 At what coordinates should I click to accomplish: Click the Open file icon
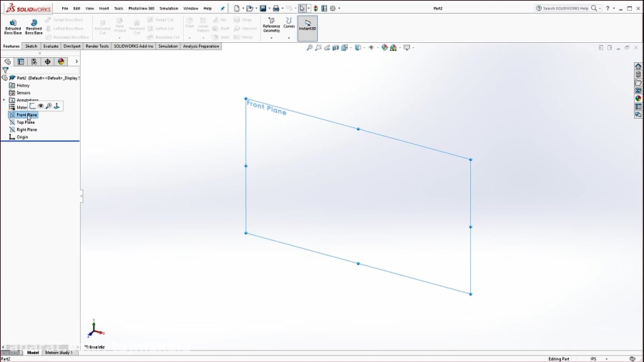pyautogui.click(x=249, y=8)
